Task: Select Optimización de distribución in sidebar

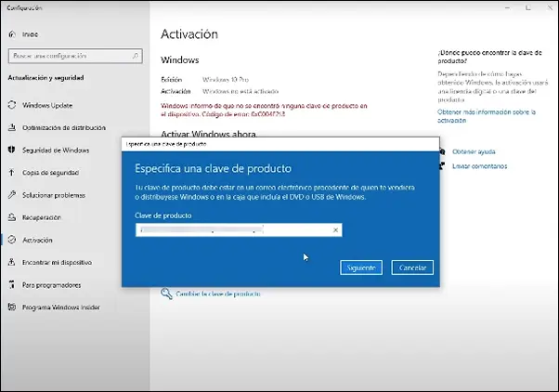Action: pos(64,127)
